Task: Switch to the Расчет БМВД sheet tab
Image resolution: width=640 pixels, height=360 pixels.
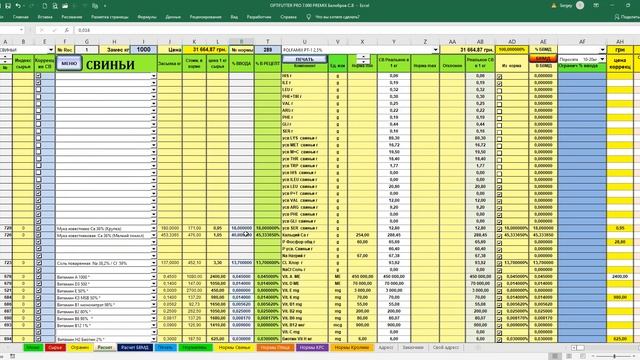Action: tap(135, 347)
